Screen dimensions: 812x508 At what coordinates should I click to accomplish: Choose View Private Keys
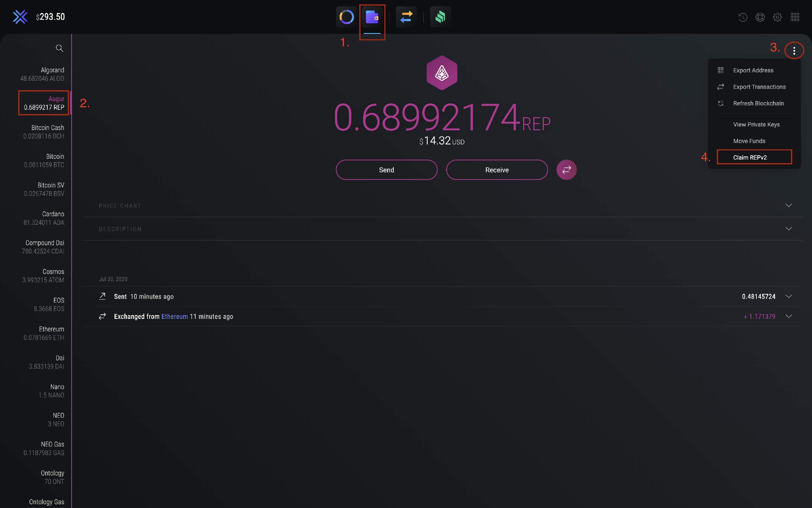tap(756, 124)
